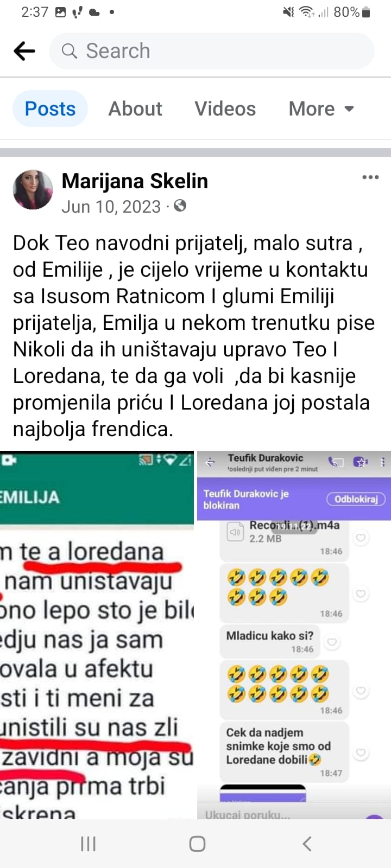Viewport: 391px width, 868px height.
Task: Tap the Odblokiraj button
Action: [x=356, y=499]
